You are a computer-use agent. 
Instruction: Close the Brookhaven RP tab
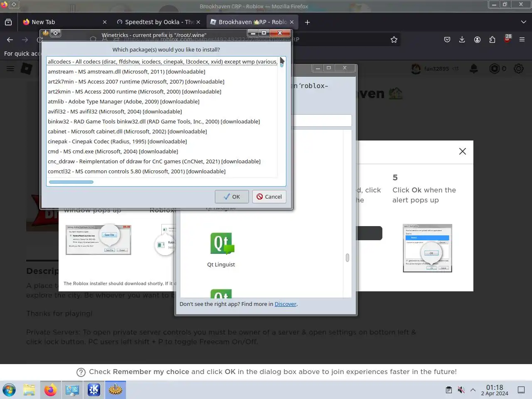[x=291, y=22]
